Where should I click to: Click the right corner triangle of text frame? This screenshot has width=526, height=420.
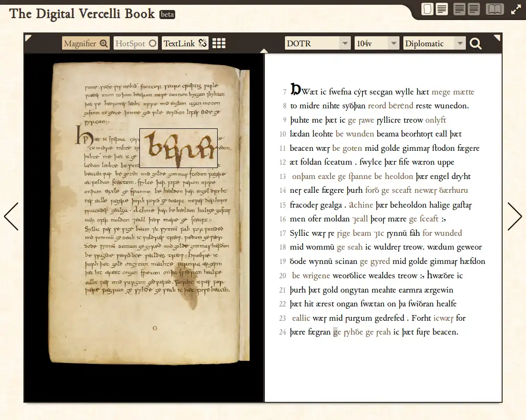pos(497,38)
